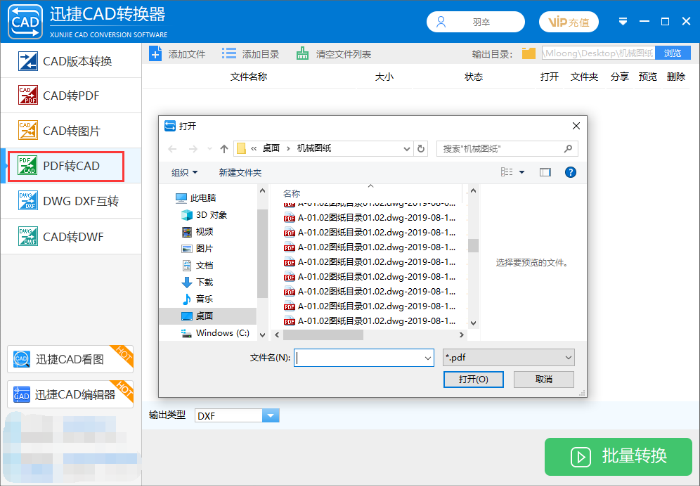700x486 pixels.
Task: Click the 打开(O) button
Action: pos(473,379)
